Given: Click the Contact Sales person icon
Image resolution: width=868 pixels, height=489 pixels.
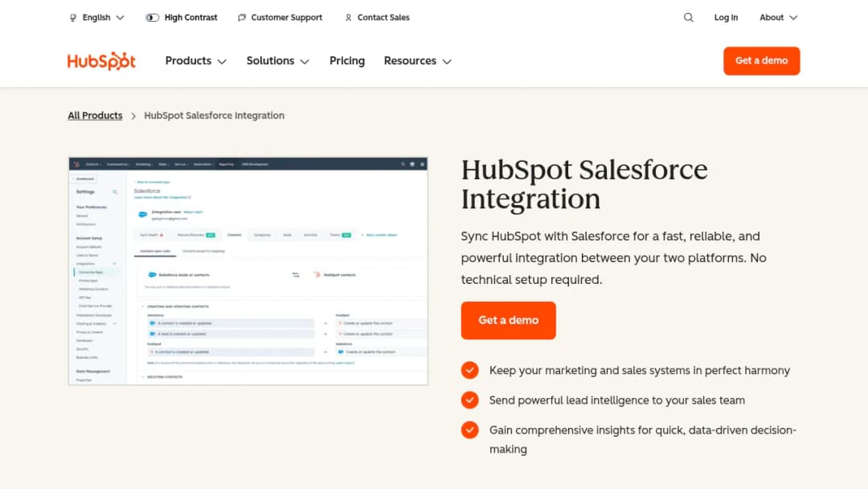Looking at the screenshot, I should (x=348, y=18).
